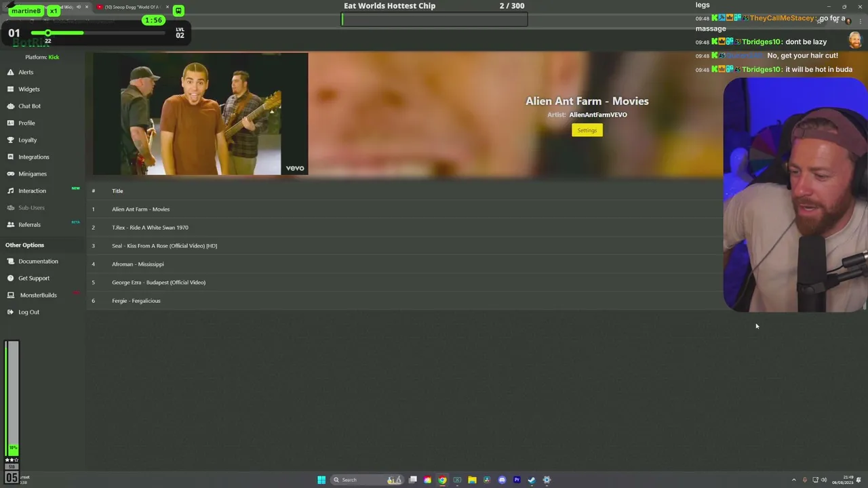Open the MonsterBuilds link

[x=38, y=295]
